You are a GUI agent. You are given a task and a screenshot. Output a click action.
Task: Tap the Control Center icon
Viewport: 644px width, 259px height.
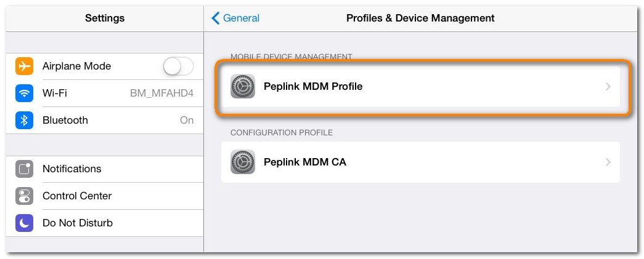coord(24,196)
